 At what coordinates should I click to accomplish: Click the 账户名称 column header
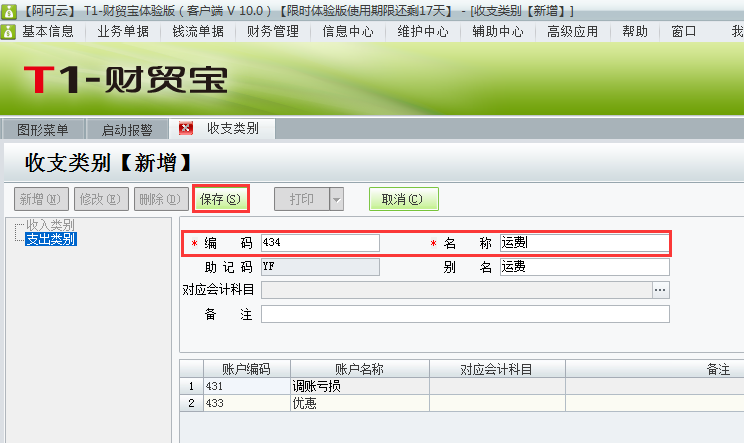(x=360, y=369)
